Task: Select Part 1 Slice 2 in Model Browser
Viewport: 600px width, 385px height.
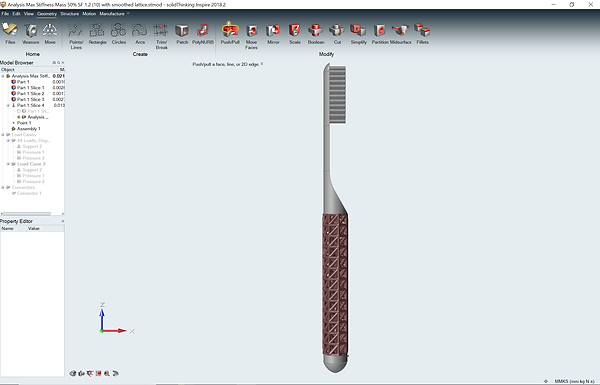Action: tap(30, 93)
